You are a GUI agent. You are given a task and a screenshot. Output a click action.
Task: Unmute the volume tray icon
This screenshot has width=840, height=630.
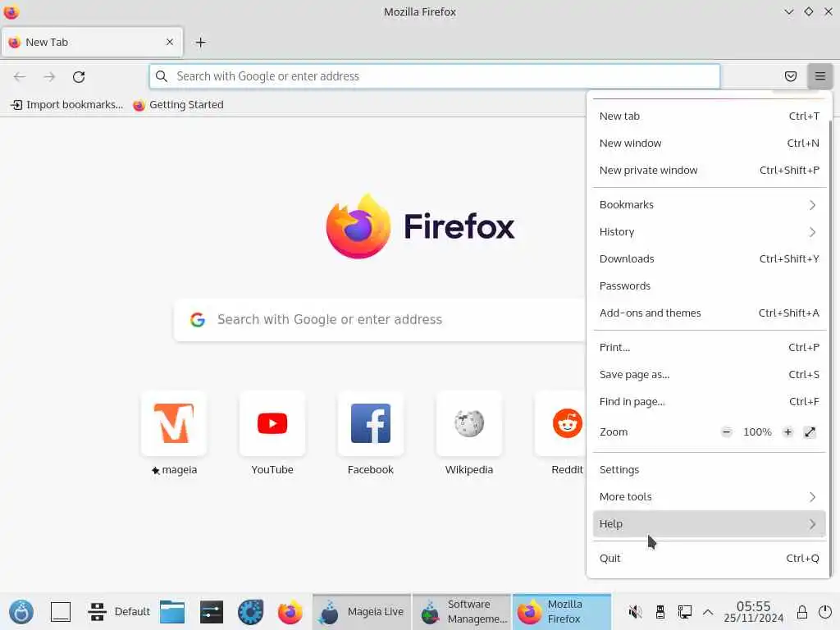pyautogui.click(x=635, y=612)
